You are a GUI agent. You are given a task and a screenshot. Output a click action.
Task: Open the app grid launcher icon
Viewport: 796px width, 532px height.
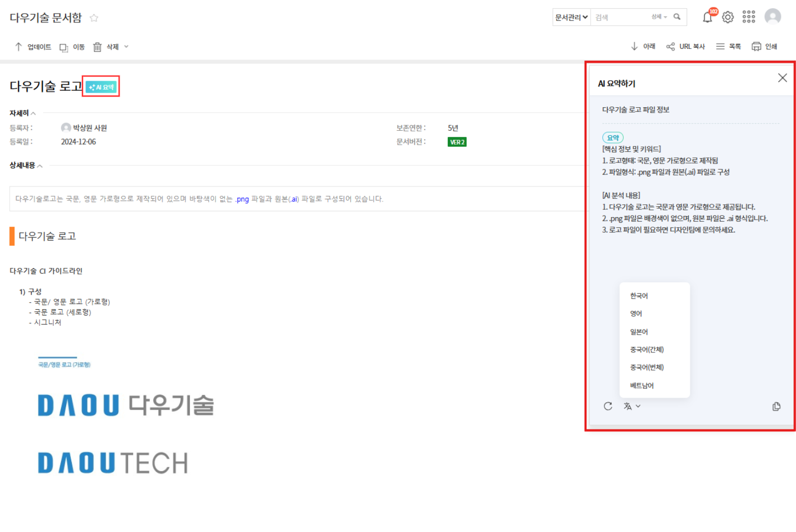pos(749,17)
